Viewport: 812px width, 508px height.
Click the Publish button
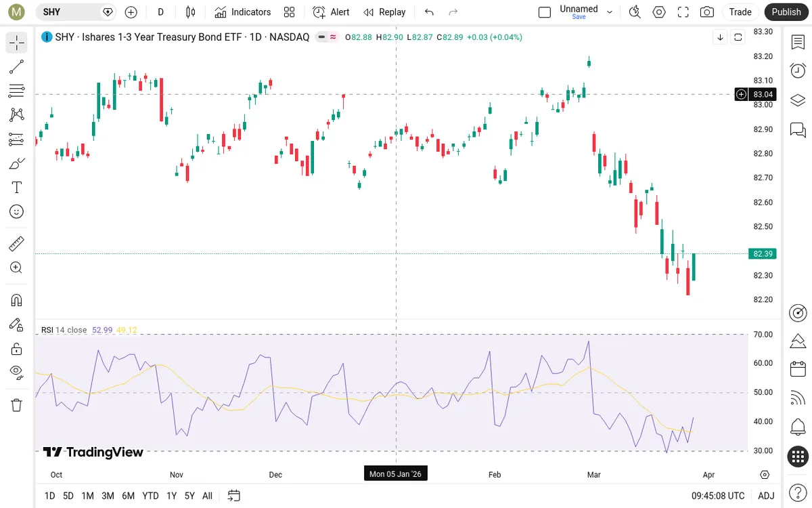coord(786,12)
